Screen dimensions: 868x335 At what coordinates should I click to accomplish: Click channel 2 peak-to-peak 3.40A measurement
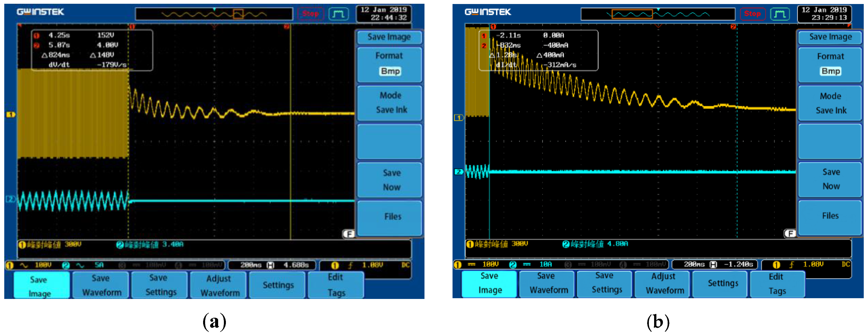[150, 244]
